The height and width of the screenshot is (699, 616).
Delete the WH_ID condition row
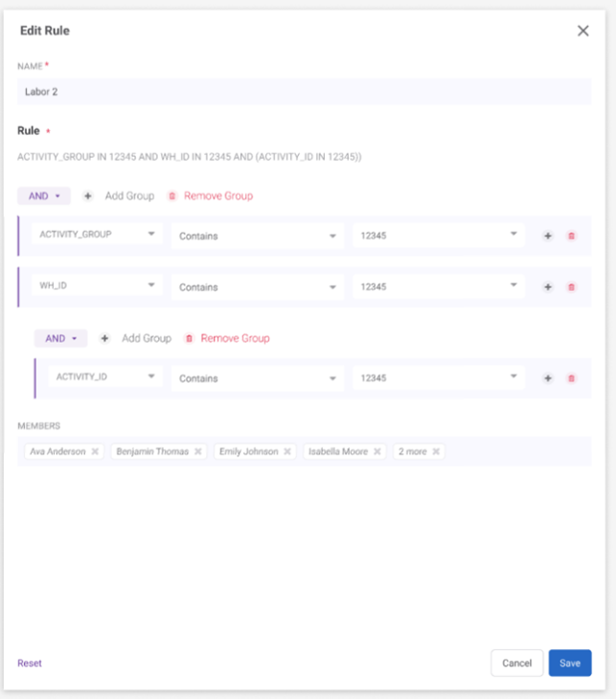click(x=572, y=286)
